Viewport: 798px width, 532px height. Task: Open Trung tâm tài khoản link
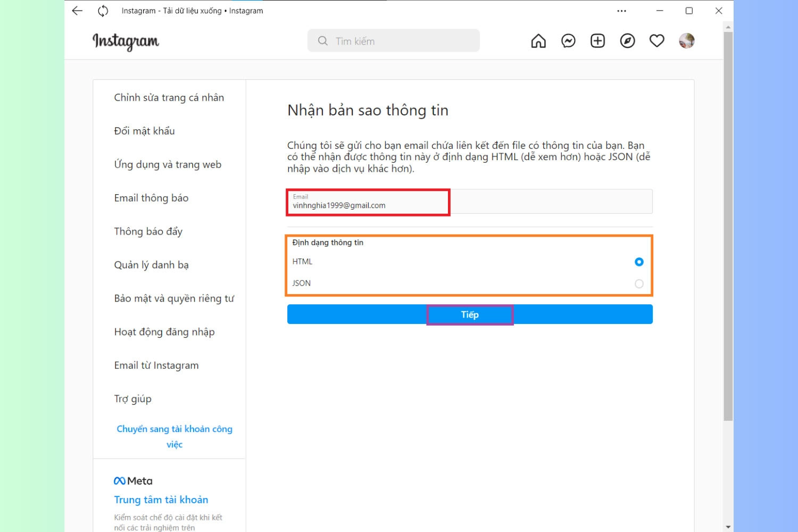click(161, 500)
